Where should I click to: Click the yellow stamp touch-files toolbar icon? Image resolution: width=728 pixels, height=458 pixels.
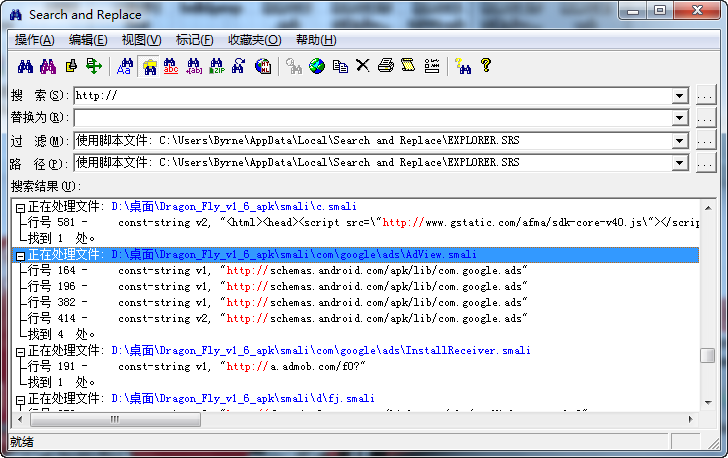pos(71,66)
